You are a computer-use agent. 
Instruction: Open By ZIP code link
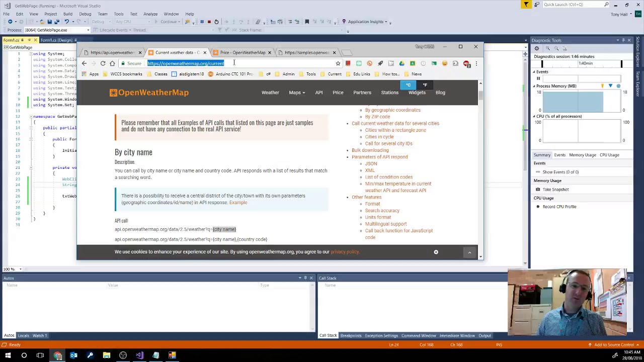377,117
